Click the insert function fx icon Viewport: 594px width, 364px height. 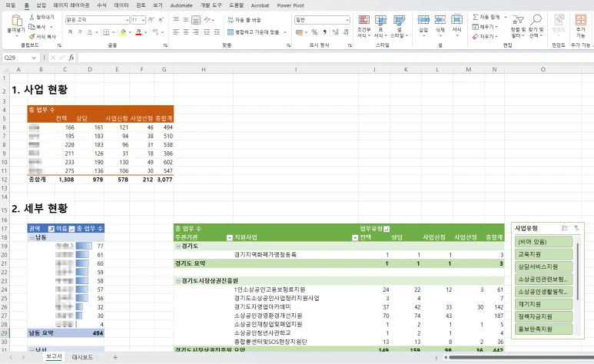pyautogui.click(x=71, y=58)
